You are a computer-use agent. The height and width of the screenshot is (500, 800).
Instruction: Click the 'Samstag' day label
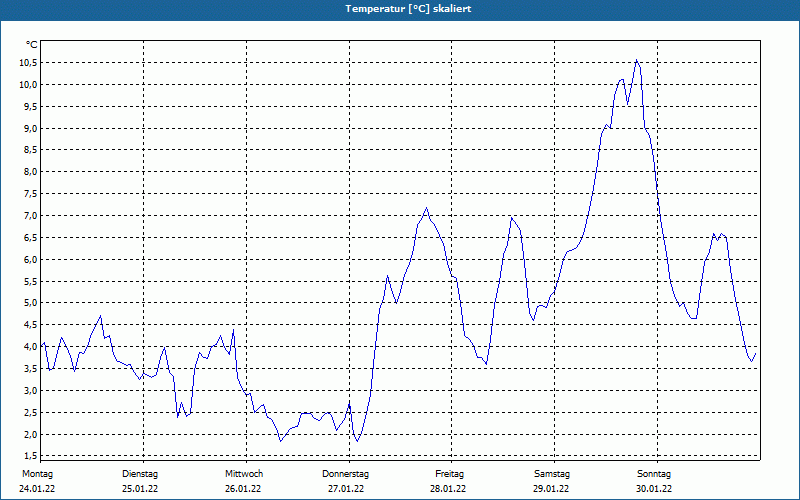pyautogui.click(x=552, y=474)
